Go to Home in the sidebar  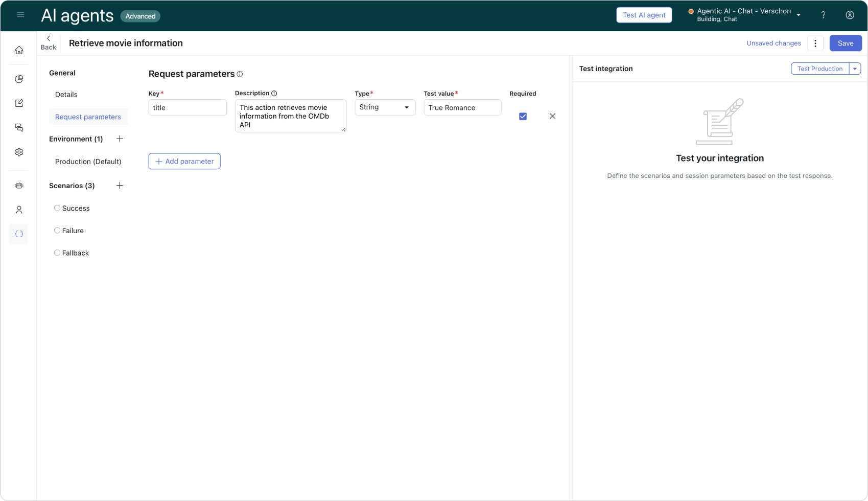click(x=19, y=50)
